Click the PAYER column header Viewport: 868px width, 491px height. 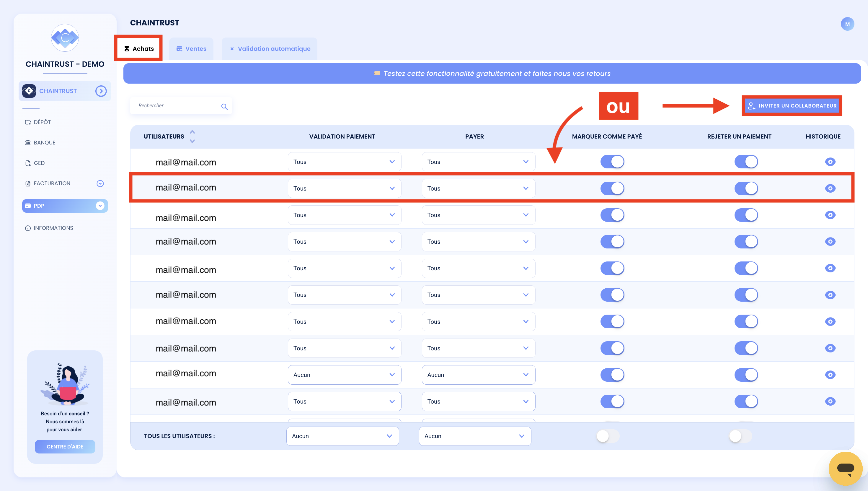[474, 136]
